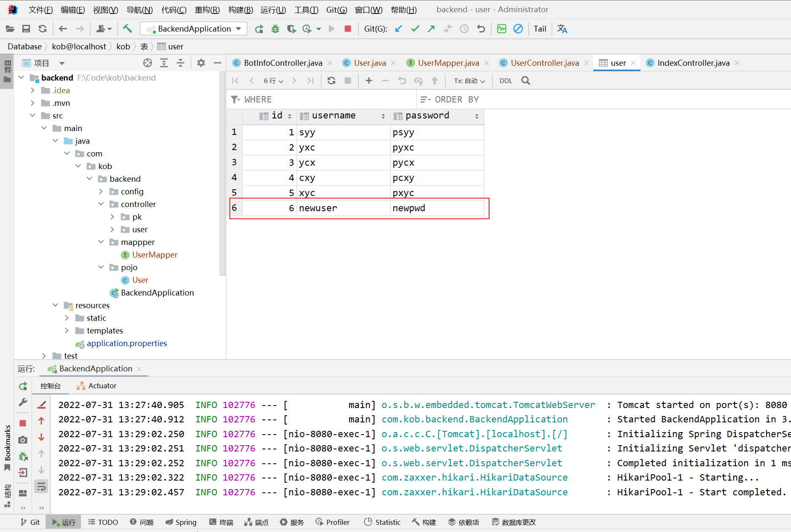
Task: Delete the selected row with the minus icon
Action: [385, 81]
